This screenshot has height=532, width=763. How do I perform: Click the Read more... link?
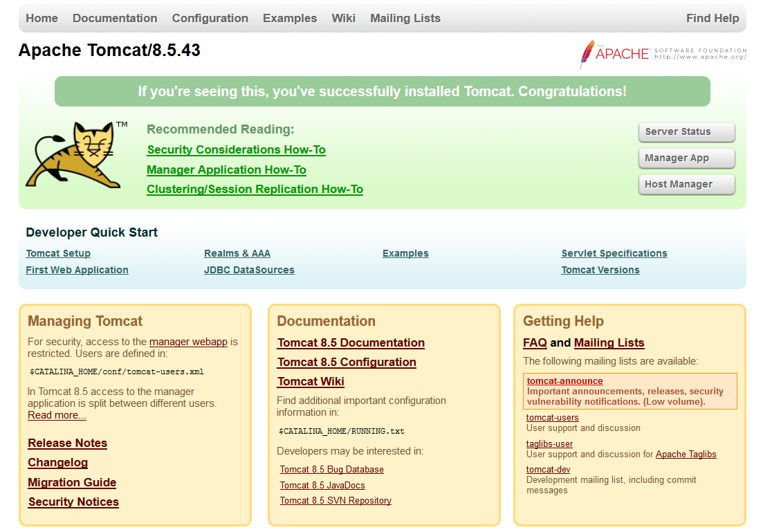pyautogui.click(x=57, y=415)
